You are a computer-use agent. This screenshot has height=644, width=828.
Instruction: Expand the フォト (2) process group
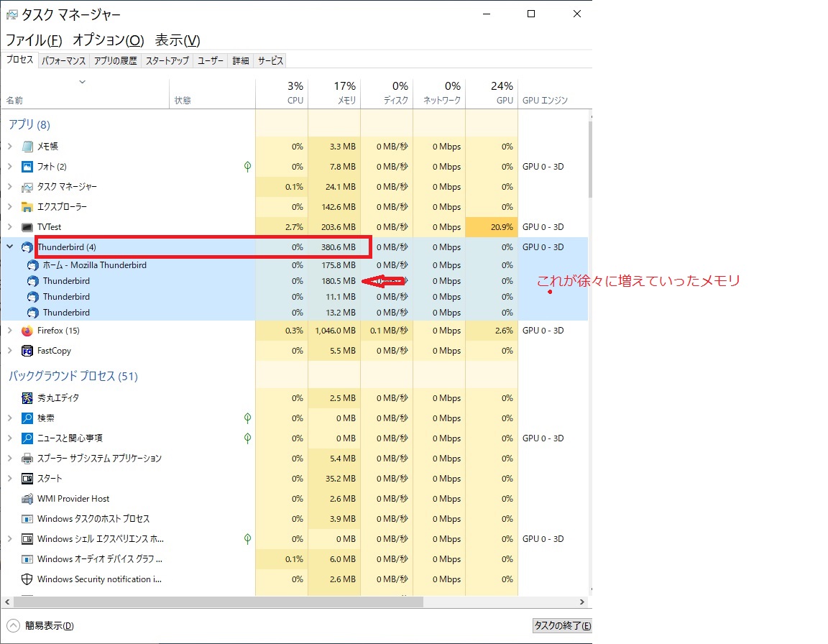[10, 167]
